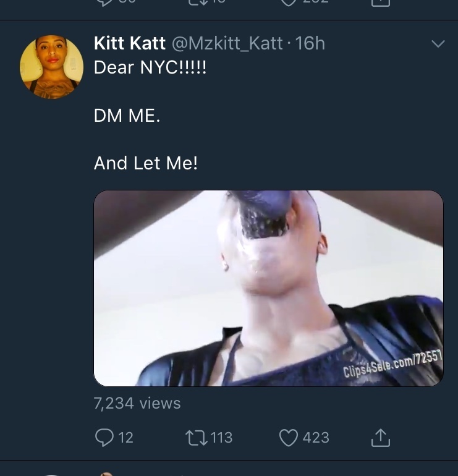
Task: Tap the share icon of the tweet above
Action: pos(381,2)
